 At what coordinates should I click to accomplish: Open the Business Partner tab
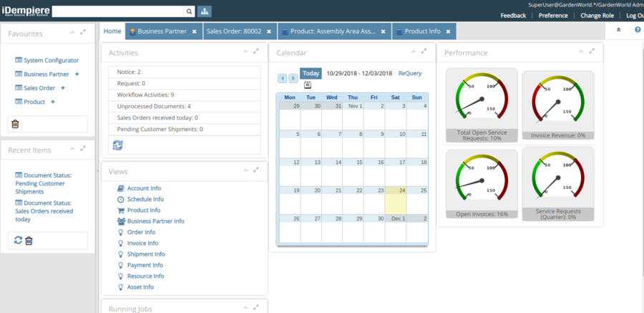[x=162, y=32]
